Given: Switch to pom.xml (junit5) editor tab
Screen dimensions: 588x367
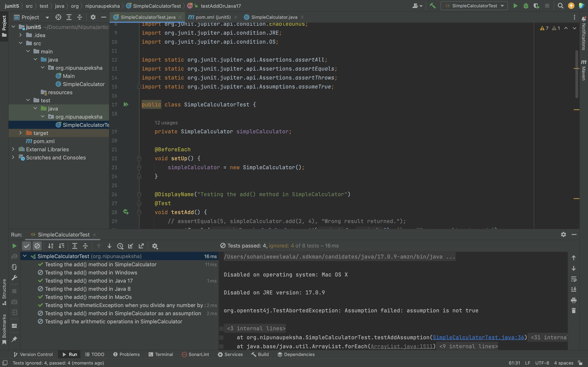Looking at the screenshot, I should [213, 17].
